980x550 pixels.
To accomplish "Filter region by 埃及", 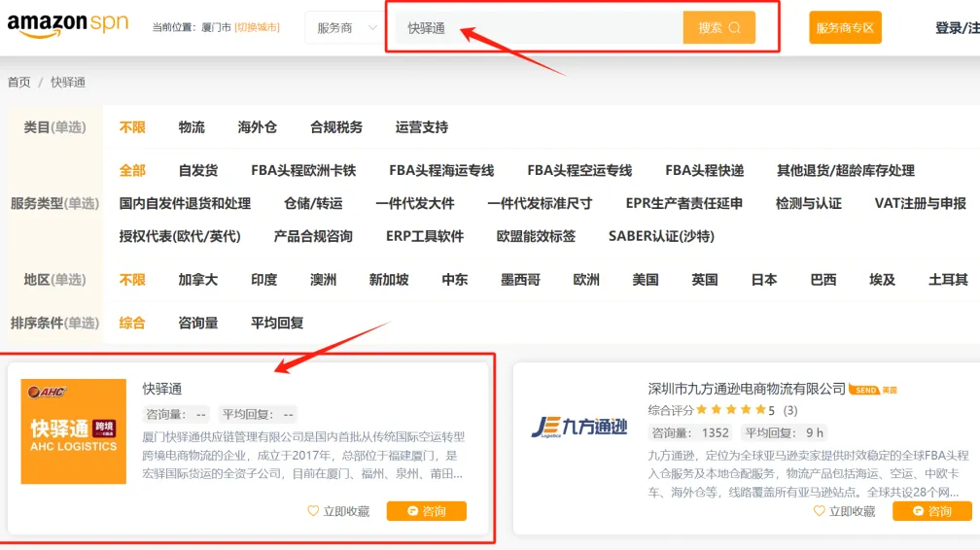I will (x=883, y=280).
